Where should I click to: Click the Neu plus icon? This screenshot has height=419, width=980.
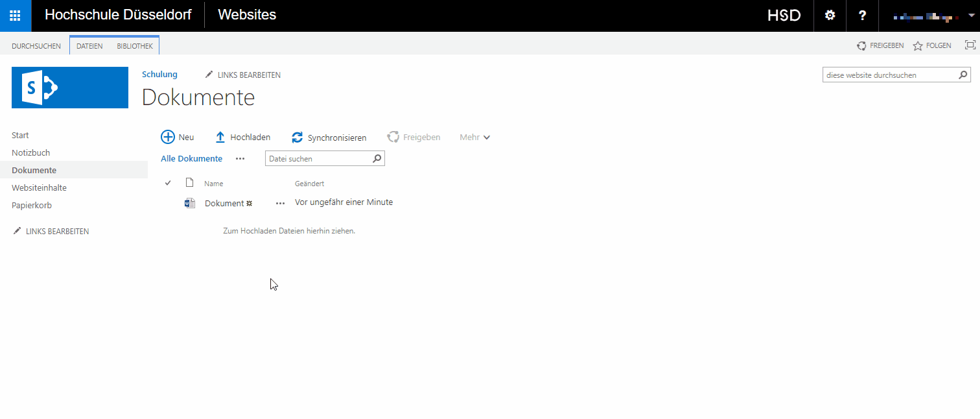168,137
